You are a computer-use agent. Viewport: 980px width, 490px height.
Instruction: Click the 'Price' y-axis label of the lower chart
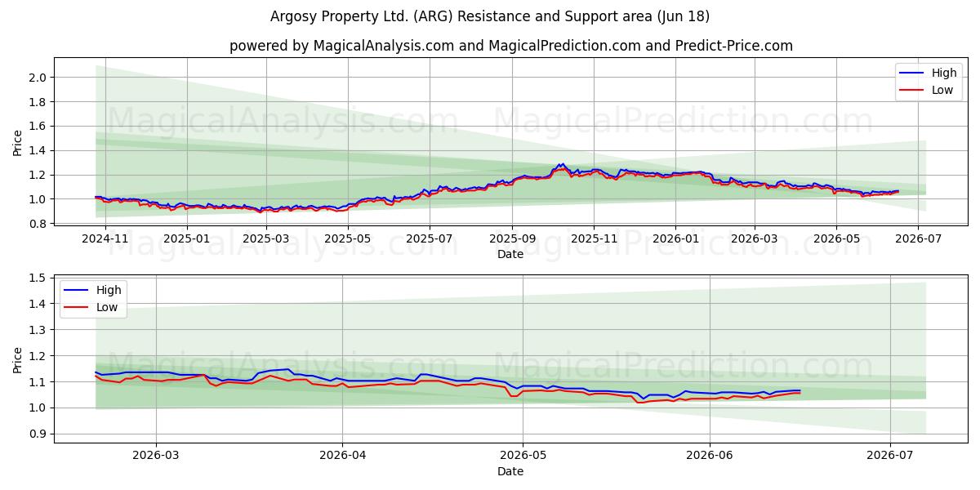(18, 360)
